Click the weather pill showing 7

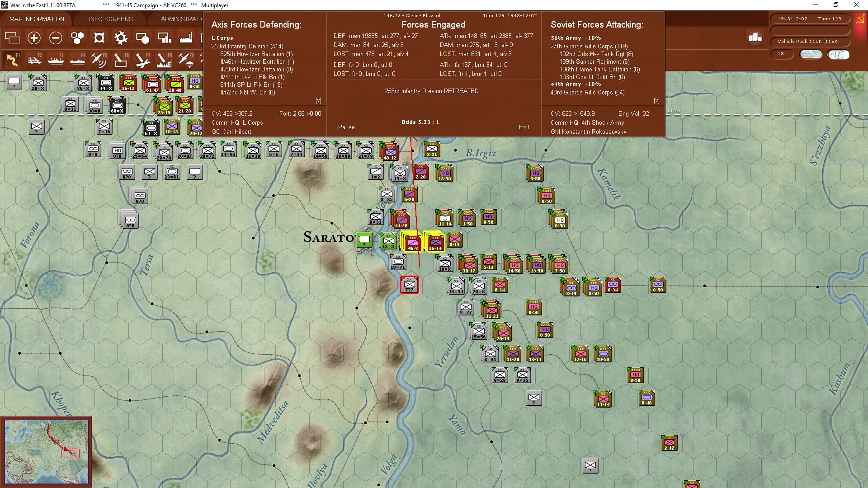839,54
